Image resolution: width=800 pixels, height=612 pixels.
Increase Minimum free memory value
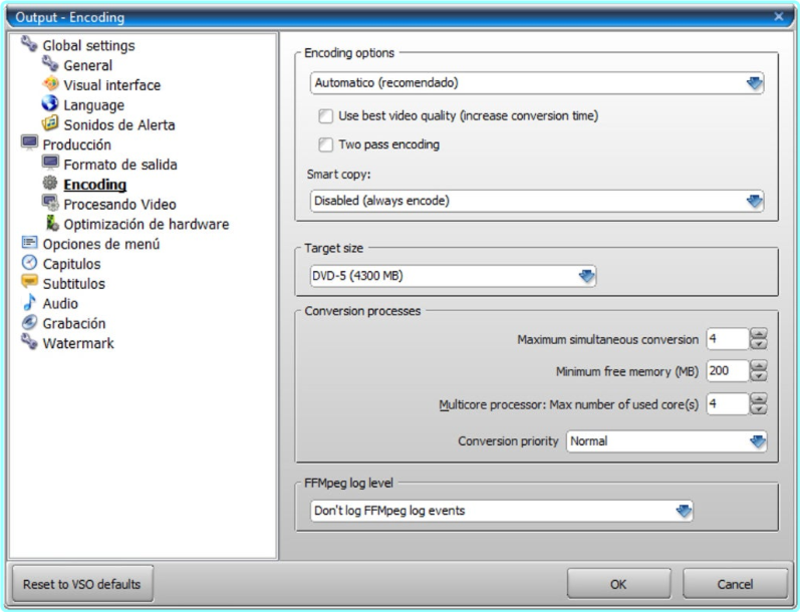[759, 365]
